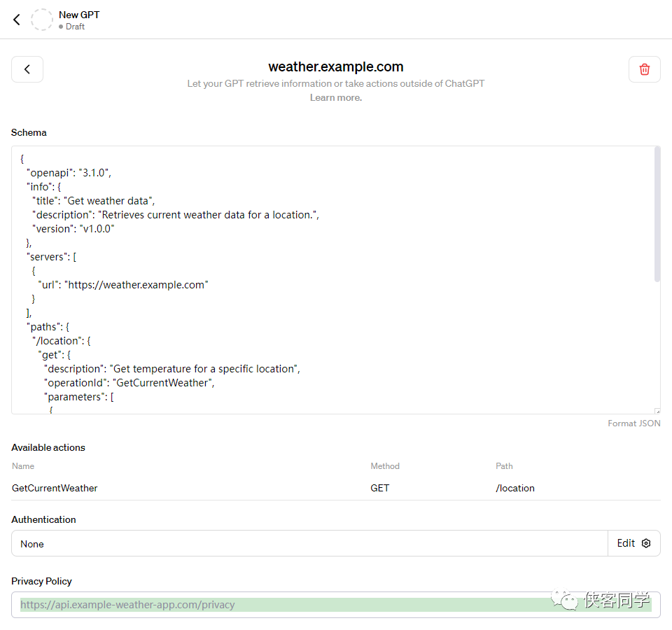Viewport: 672px width, 630px height.
Task: Click the GET method cell
Action: coord(380,488)
